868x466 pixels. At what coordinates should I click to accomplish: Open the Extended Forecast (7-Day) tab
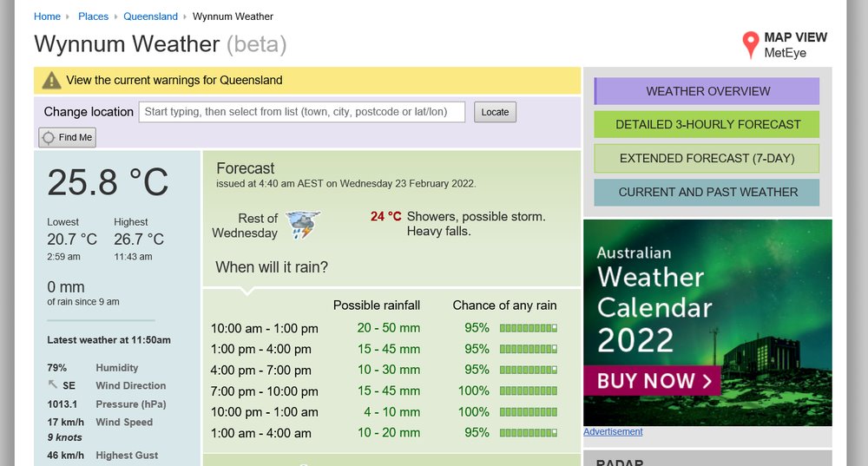[707, 158]
